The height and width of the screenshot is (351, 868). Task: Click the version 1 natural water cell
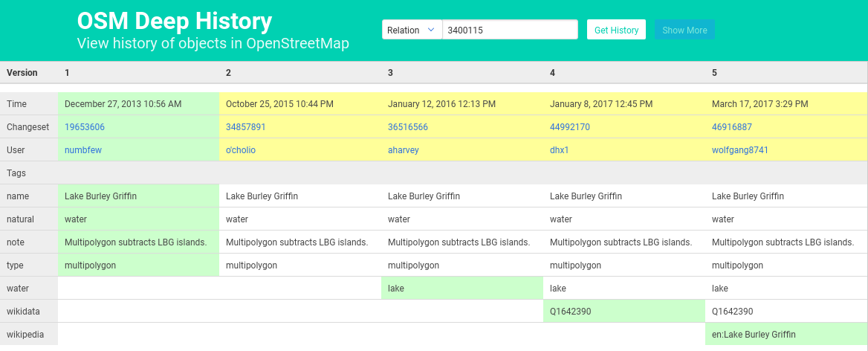click(138, 219)
